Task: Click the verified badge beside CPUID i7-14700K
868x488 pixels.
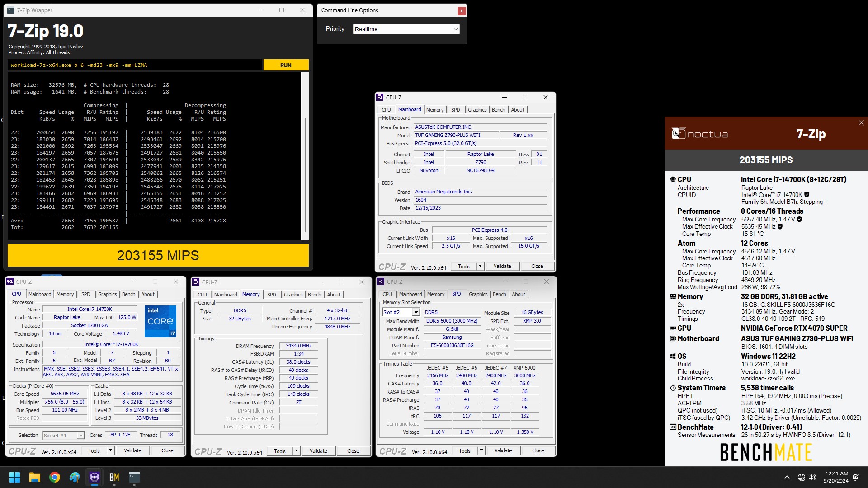Action: (x=807, y=195)
